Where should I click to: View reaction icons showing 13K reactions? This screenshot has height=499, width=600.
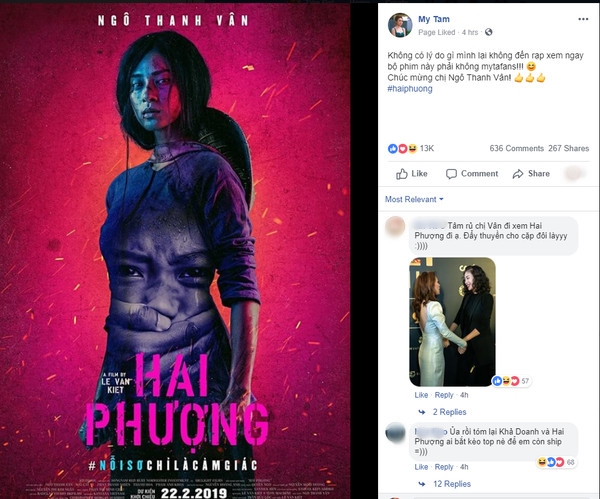[403, 148]
